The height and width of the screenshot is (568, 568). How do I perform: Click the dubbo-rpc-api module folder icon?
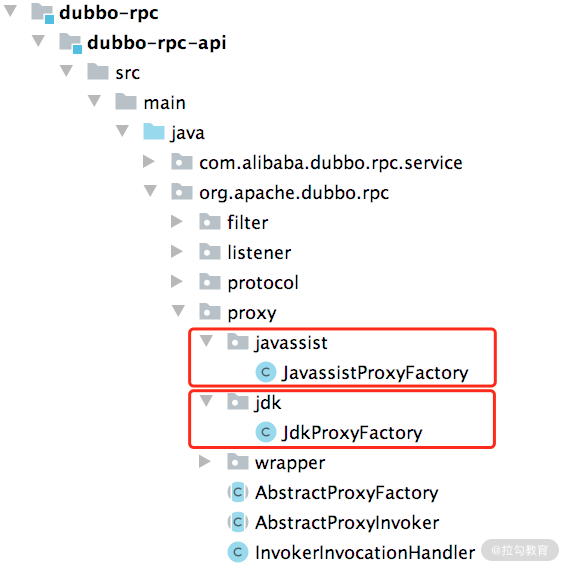[70, 43]
